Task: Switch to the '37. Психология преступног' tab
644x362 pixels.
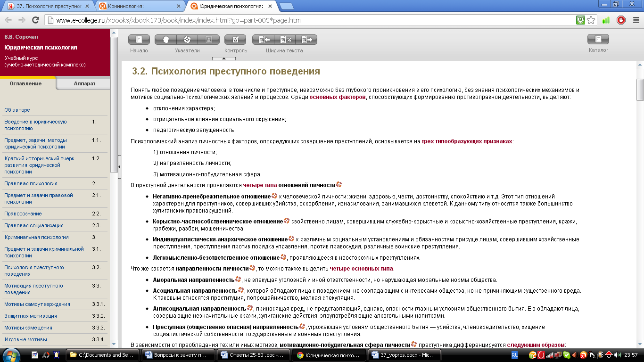Action: pyautogui.click(x=49, y=7)
